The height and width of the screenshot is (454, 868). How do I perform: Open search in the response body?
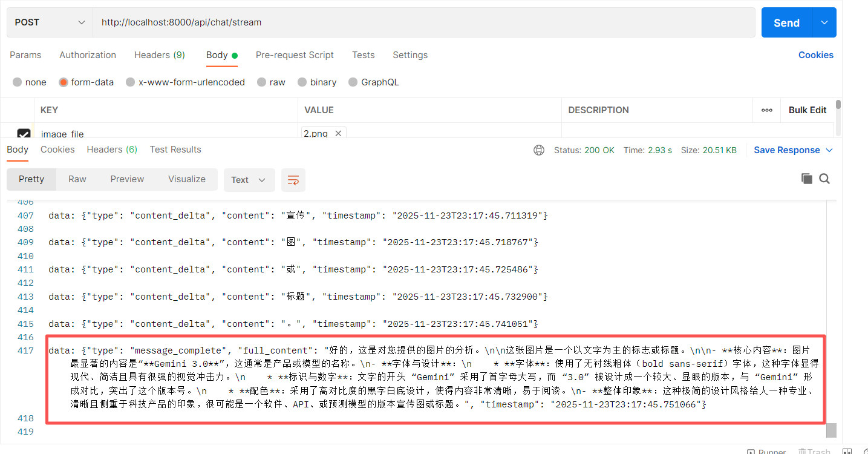pos(824,179)
